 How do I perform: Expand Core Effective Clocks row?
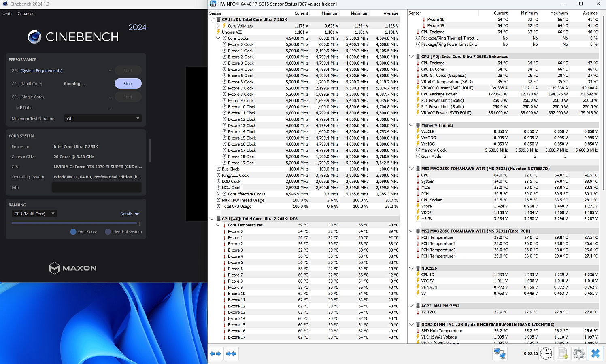(218, 194)
